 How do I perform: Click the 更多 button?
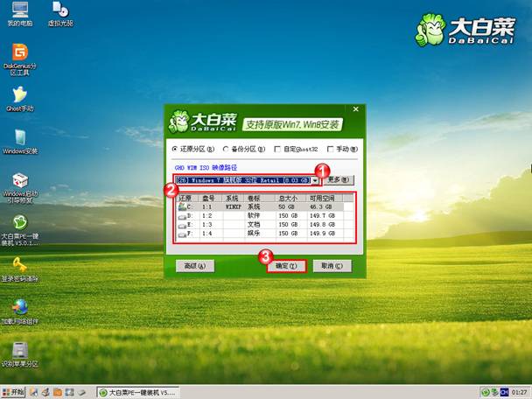click(x=337, y=179)
